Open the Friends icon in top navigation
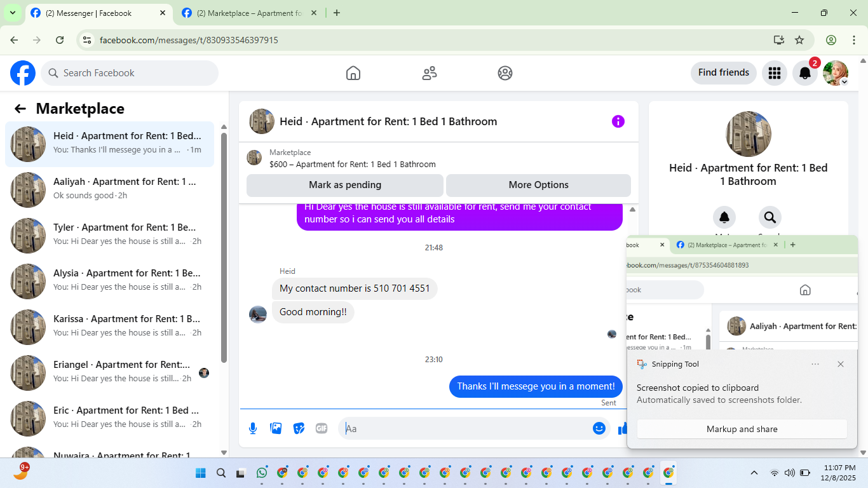 (x=430, y=73)
